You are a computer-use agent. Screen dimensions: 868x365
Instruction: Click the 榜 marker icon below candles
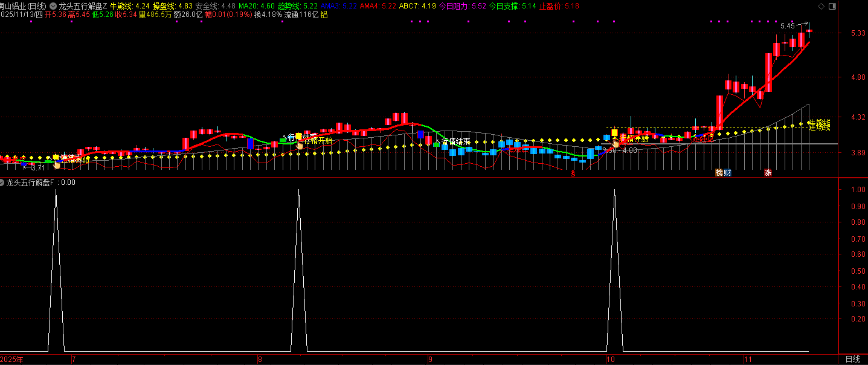pyautogui.click(x=719, y=172)
